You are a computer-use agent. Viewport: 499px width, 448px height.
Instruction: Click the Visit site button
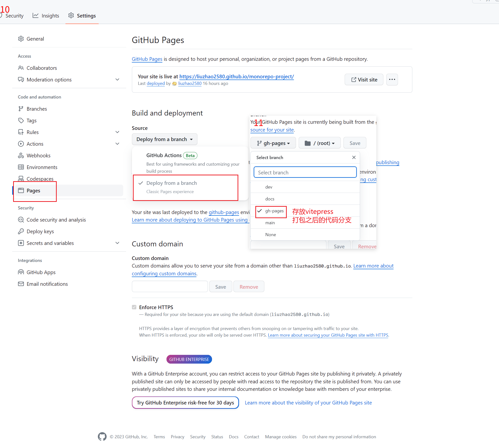364,80
